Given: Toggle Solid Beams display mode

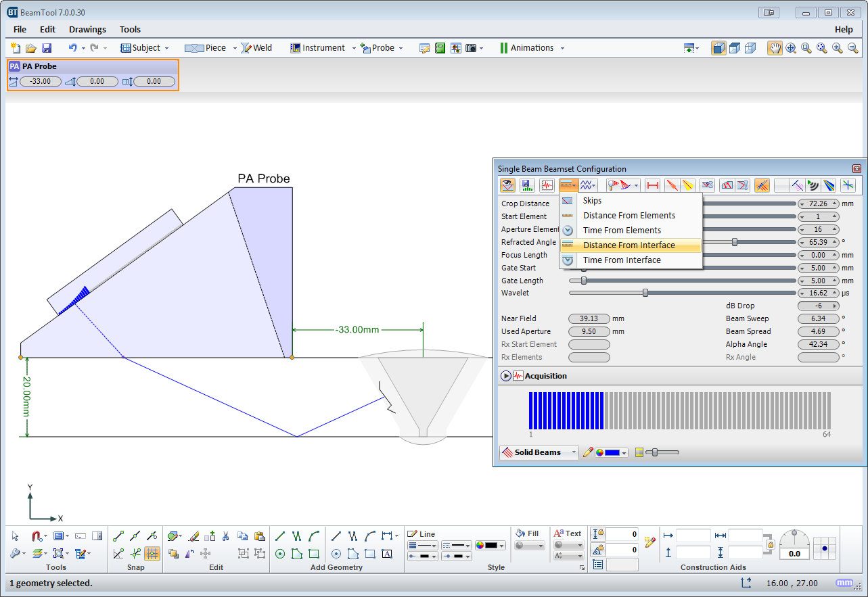Looking at the screenshot, I should 539,452.
